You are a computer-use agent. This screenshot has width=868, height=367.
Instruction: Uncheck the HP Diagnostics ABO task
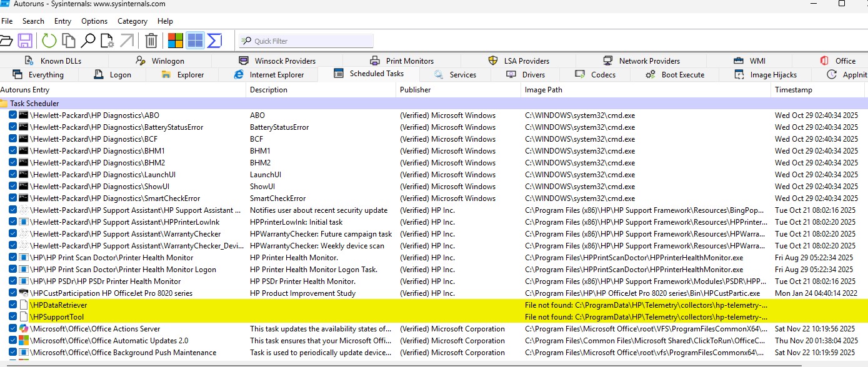click(14, 115)
